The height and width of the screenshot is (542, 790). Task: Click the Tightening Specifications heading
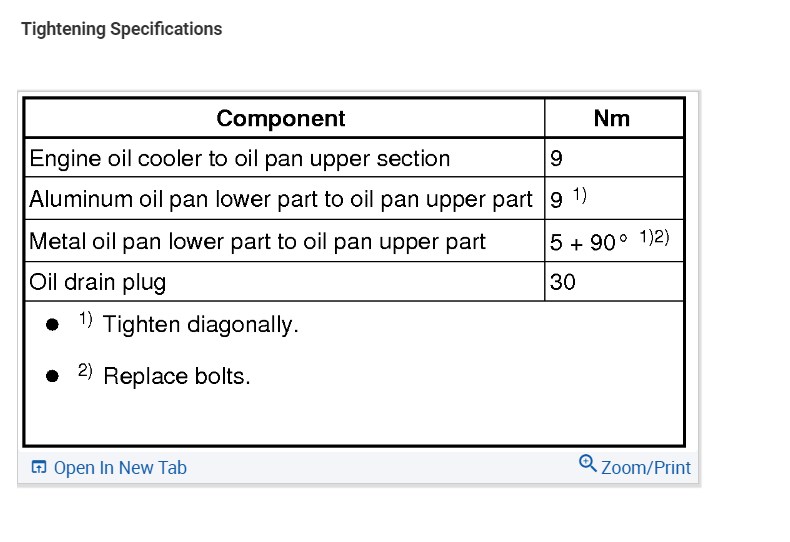[122, 29]
